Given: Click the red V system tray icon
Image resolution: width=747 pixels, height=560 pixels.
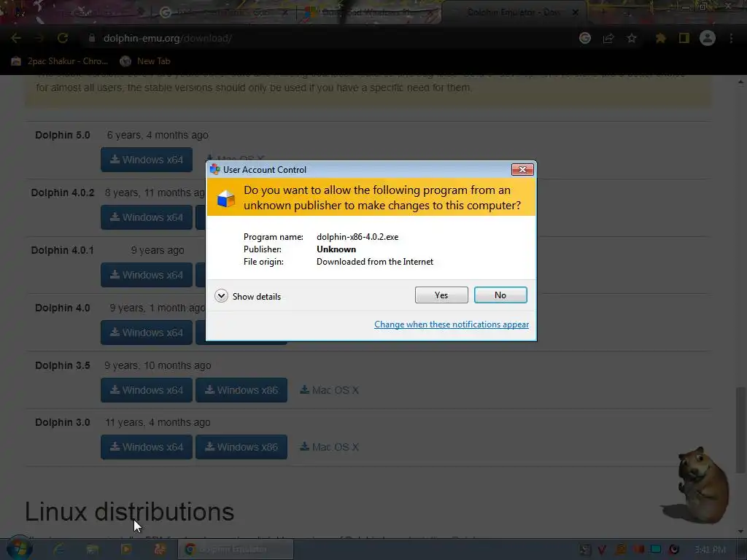Looking at the screenshot, I should click(x=602, y=550).
